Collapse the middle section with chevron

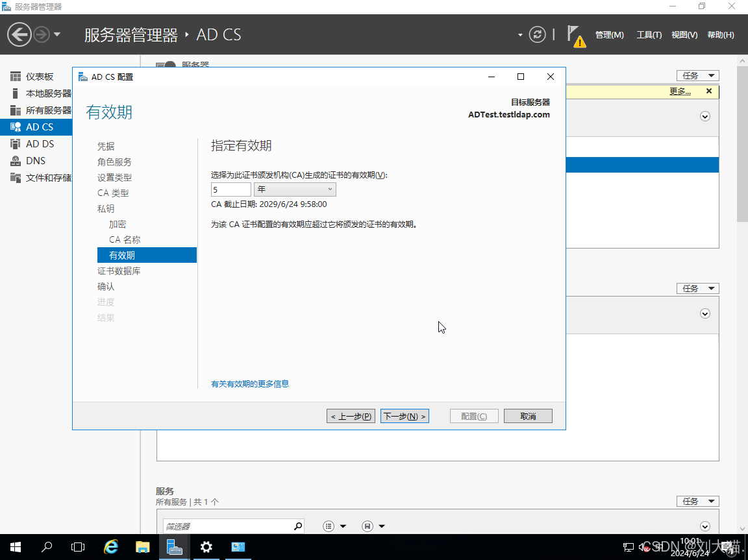[705, 313]
